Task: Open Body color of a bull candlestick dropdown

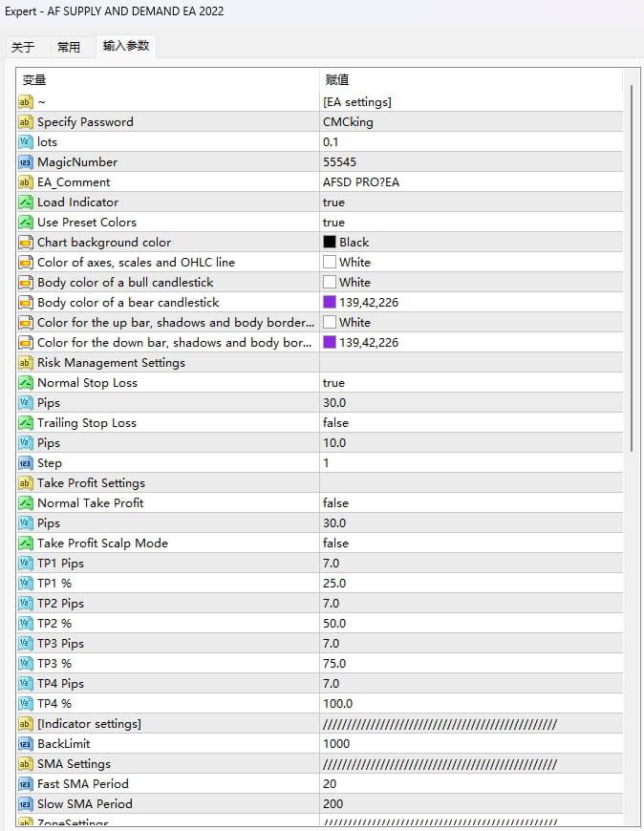Action: click(x=354, y=283)
